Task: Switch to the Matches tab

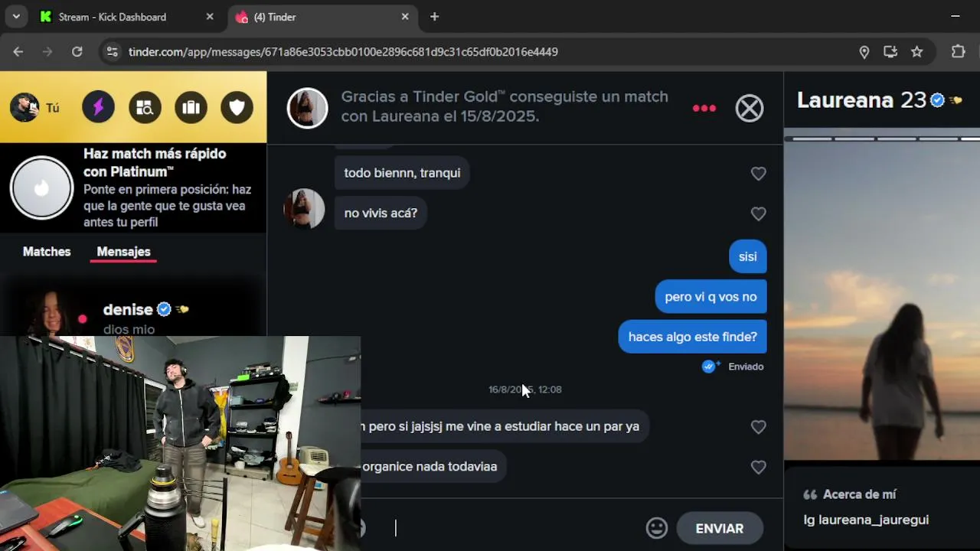Action: click(x=47, y=252)
